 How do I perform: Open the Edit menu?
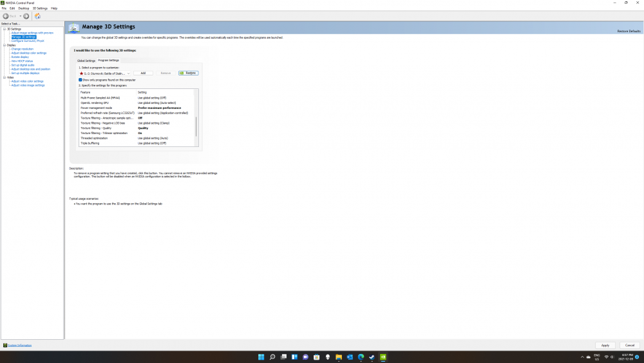point(12,8)
